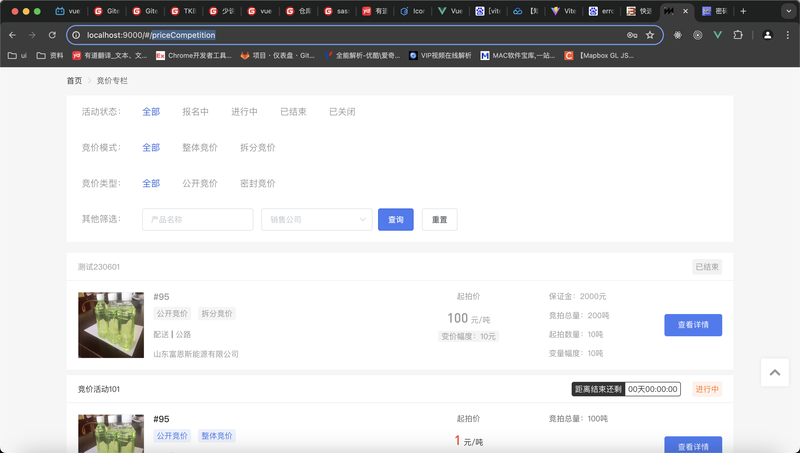Image resolution: width=800 pixels, height=453 pixels.
Task: Click 首页 in the breadcrumb
Action: pos(74,80)
